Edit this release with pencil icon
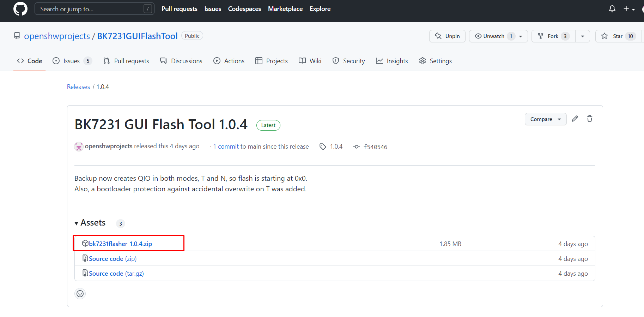This screenshot has width=644, height=317. pyautogui.click(x=575, y=119)
